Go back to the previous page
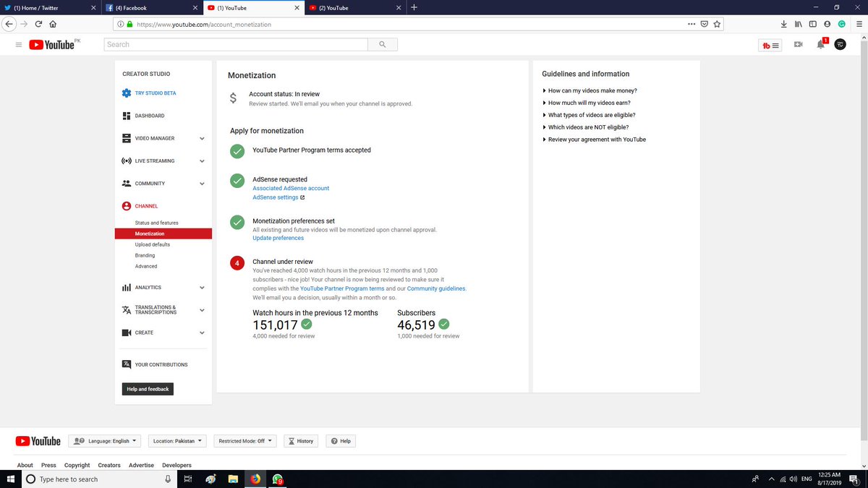868x488 pixels. click(9, 23)
